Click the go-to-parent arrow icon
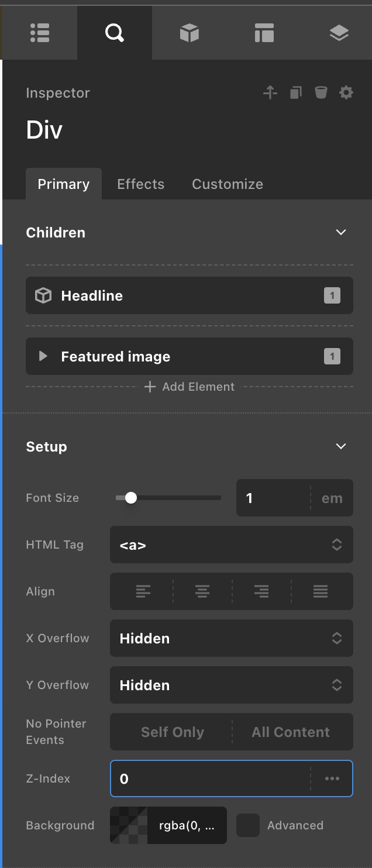This screenshot has height=868, width=372. click(270, 92)
